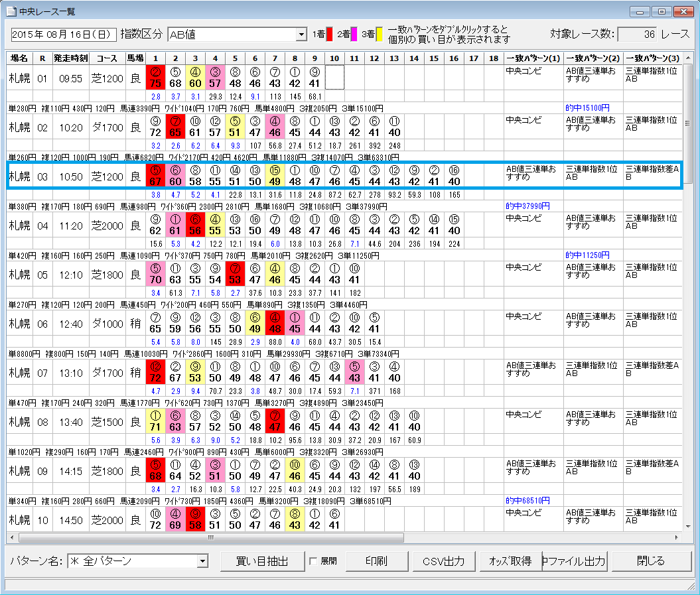Screen dimensions: 700x595
Task: Click the 馬場 column header
Action: pos(135,58)
